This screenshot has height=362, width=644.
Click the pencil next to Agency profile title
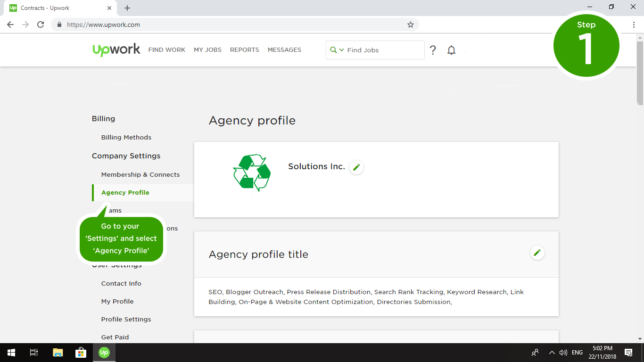[537, 253]
